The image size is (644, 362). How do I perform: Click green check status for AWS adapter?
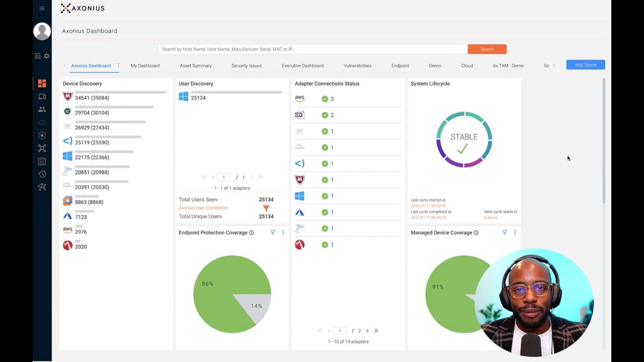325,99
